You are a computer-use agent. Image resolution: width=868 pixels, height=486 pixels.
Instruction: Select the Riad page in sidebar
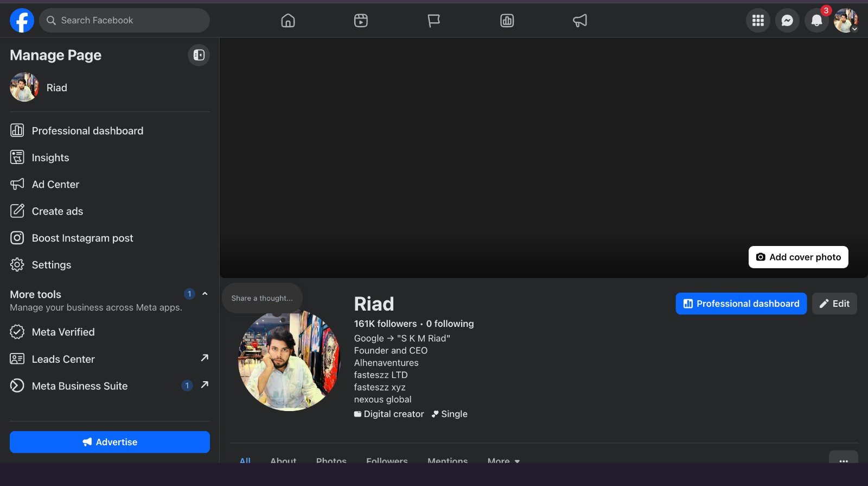coord(110,87)
